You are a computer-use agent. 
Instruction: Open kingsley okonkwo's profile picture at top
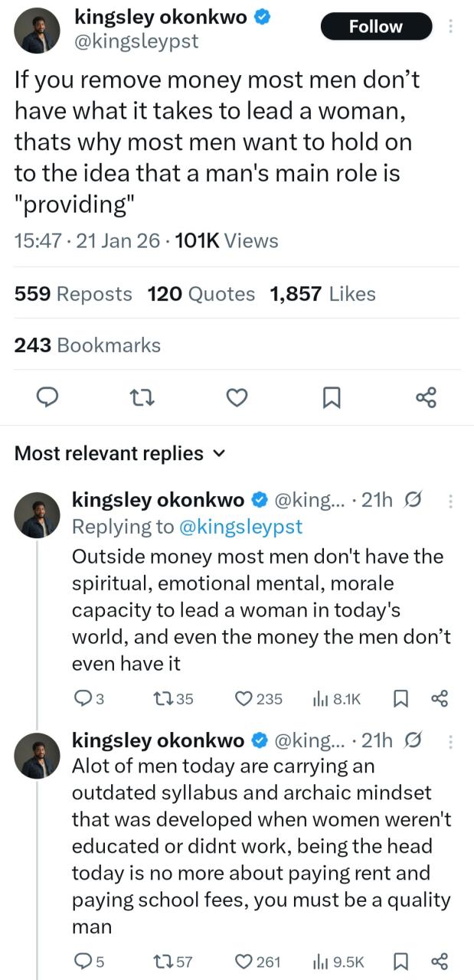[37, 31]
